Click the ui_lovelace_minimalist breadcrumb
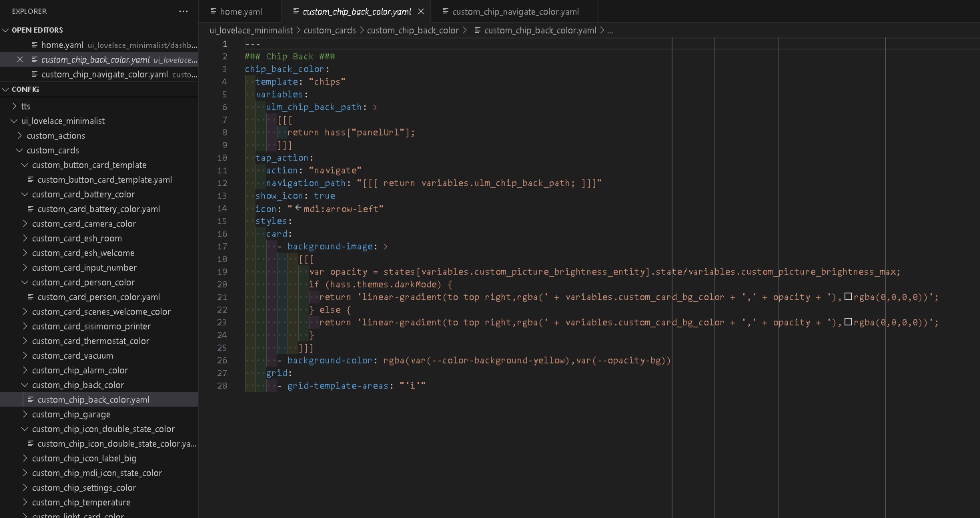The image size is (980, 518). pyautogui.click(x=251, y=30)
